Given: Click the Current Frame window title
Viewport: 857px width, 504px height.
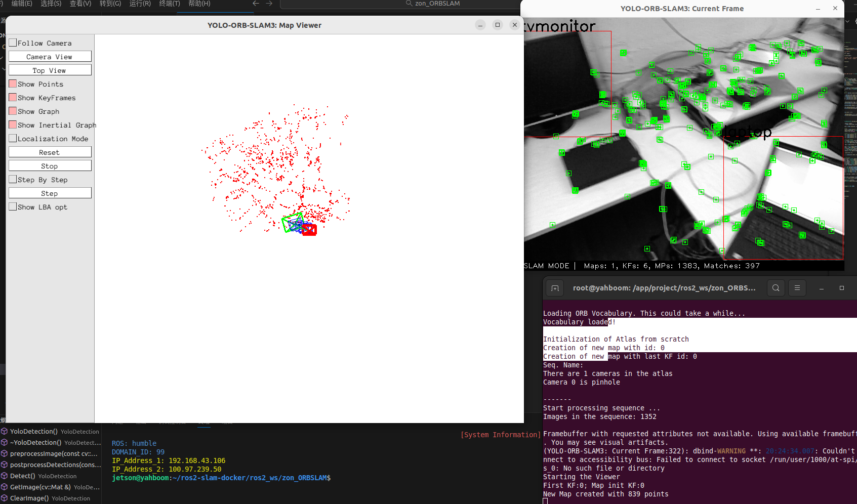Looking at the screenshot, I should coord(682,9).
